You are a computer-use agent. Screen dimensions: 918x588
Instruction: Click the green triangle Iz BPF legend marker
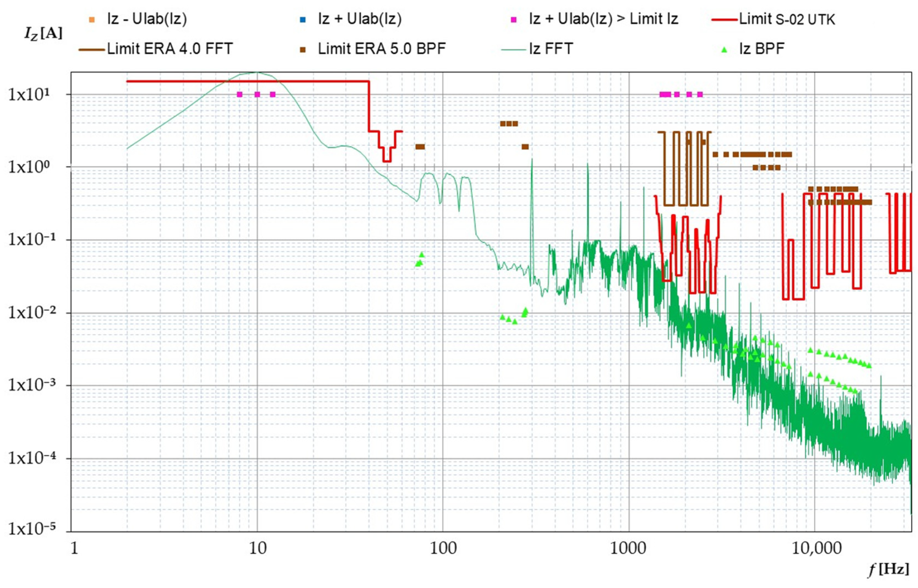pos(724,50)
